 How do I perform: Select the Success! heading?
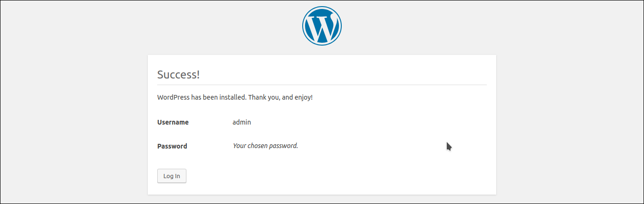[178, 75]
